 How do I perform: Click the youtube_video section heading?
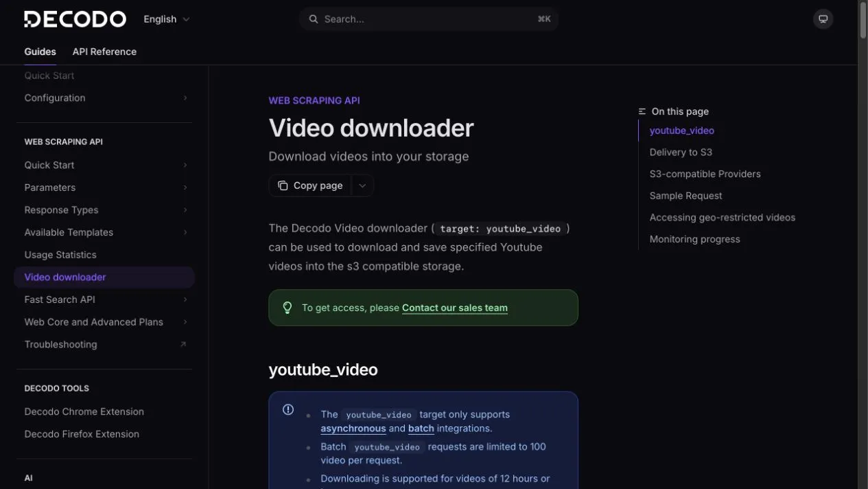coord(323,369)
